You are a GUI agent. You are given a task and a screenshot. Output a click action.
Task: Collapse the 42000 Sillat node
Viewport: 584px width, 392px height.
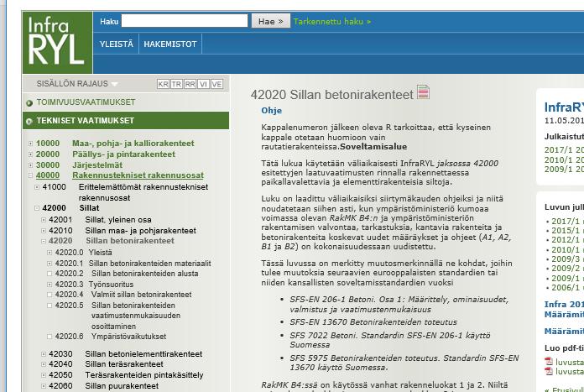[x=37, y=208]
